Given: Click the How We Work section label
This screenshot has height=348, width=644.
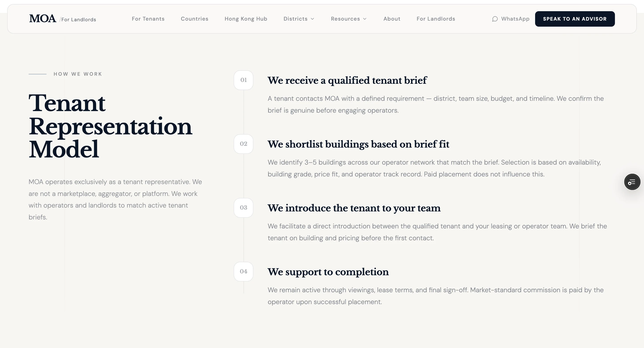Looking at the screenshot, I should (78, 74).
